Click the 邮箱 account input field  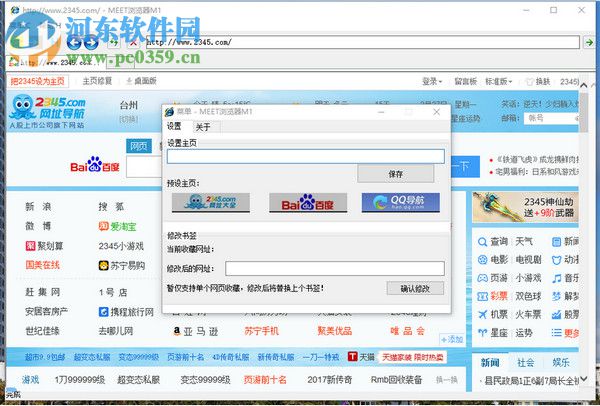(551, 118)
